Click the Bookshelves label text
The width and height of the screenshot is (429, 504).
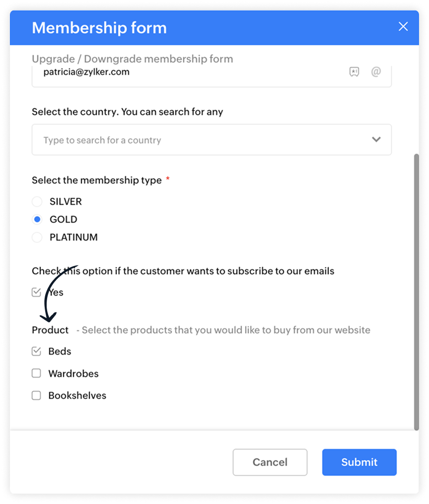(77, 395)
